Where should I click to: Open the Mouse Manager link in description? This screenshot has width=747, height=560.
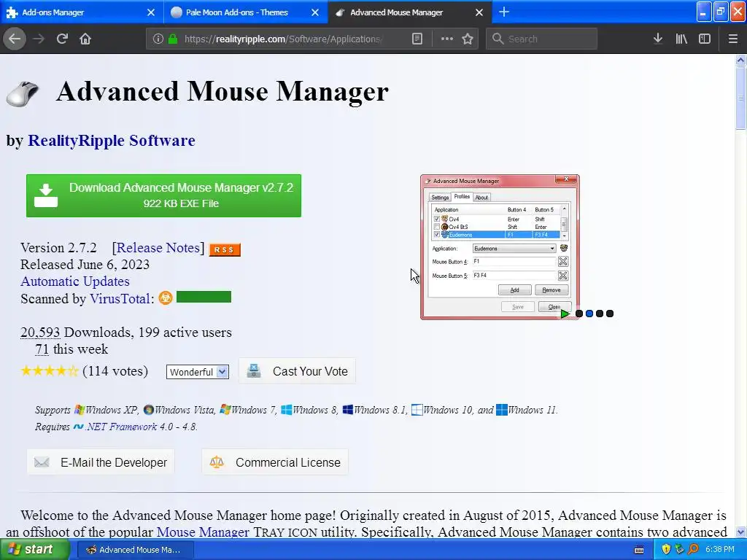(203, 532)
